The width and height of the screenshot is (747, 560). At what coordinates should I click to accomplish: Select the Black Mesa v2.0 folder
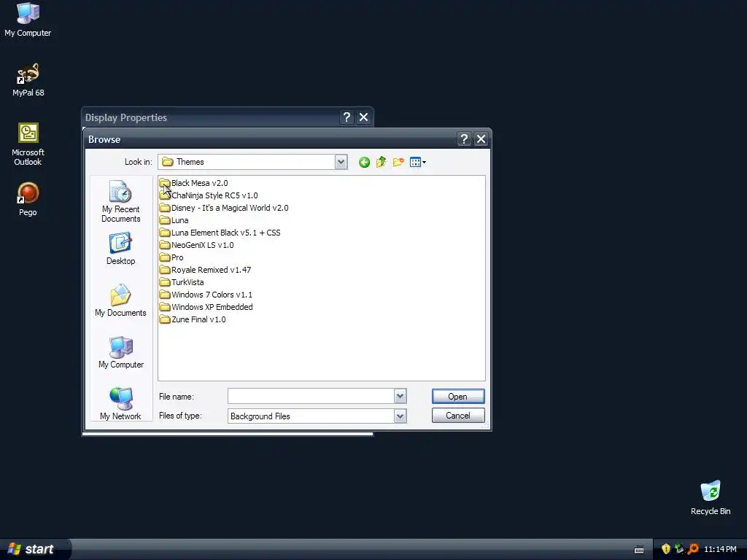(193, 183)
